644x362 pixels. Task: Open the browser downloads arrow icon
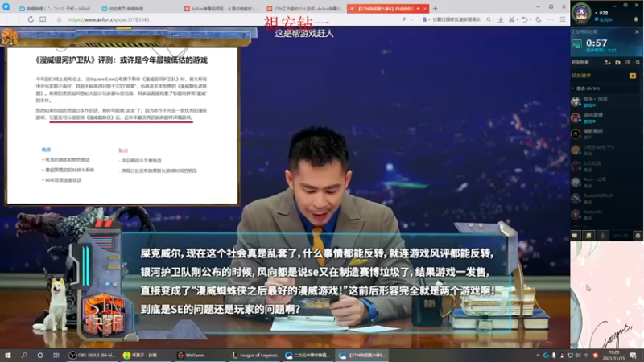[500, 19]
